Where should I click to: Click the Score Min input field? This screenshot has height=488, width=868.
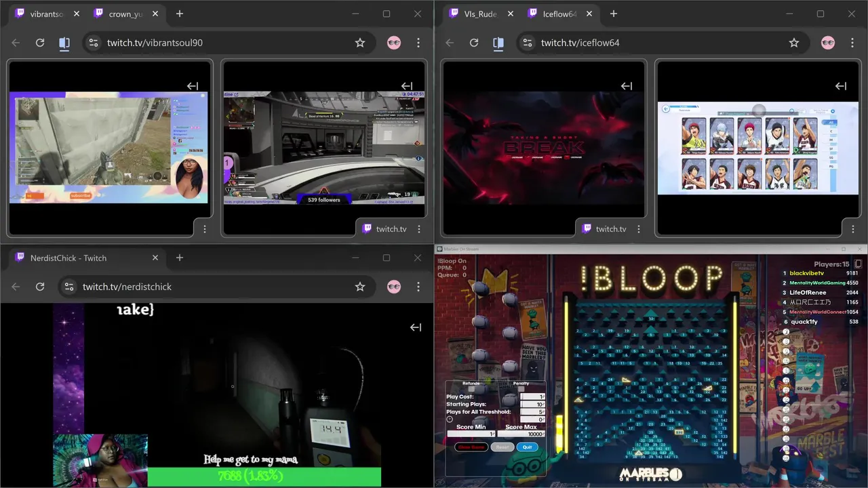coord(471,434)
